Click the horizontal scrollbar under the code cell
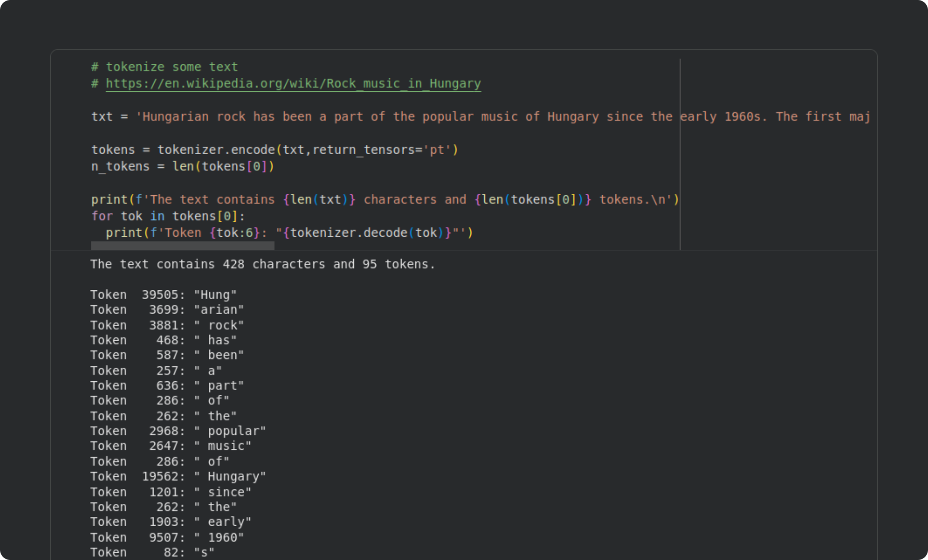Image resolution: width=928 pixels, height=560 pixels. point(182,246)
